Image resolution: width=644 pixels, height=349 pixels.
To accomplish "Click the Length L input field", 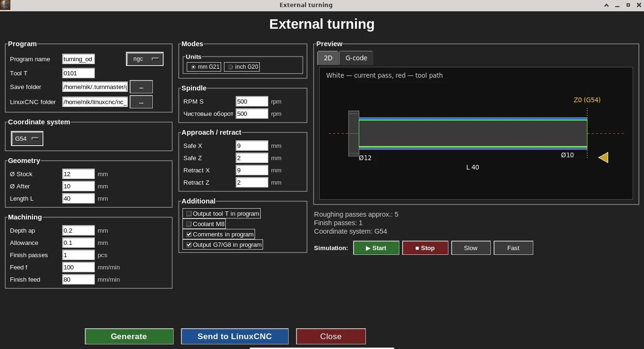I will click(79, 198).
